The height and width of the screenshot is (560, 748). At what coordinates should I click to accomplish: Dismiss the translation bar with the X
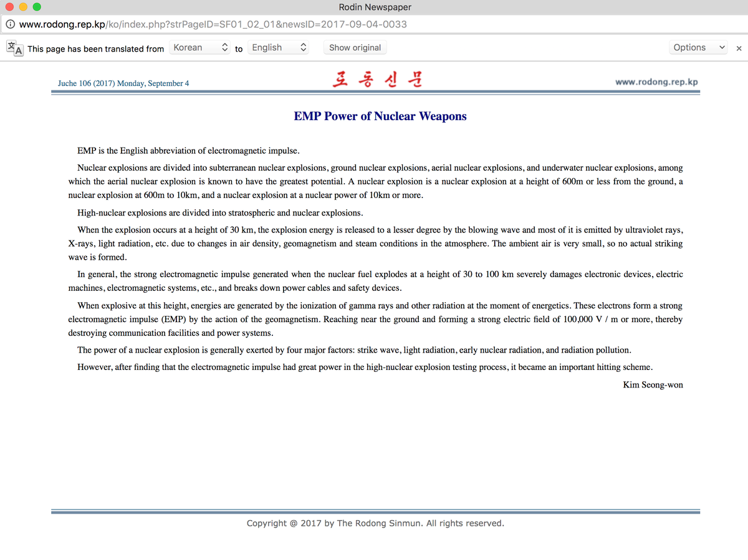pyautogui.click(x=739, y=49)
